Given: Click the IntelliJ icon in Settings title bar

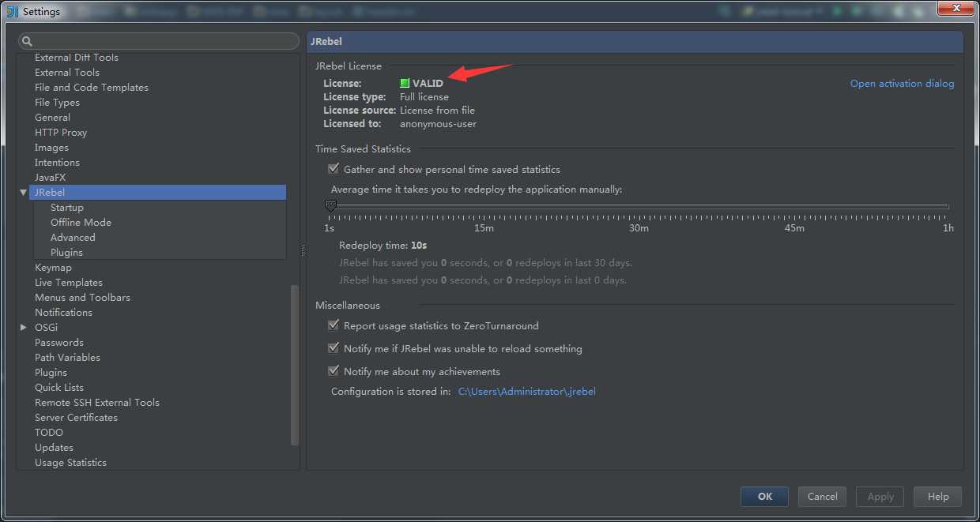Looking at the screenshot, I should pos(12,11).
